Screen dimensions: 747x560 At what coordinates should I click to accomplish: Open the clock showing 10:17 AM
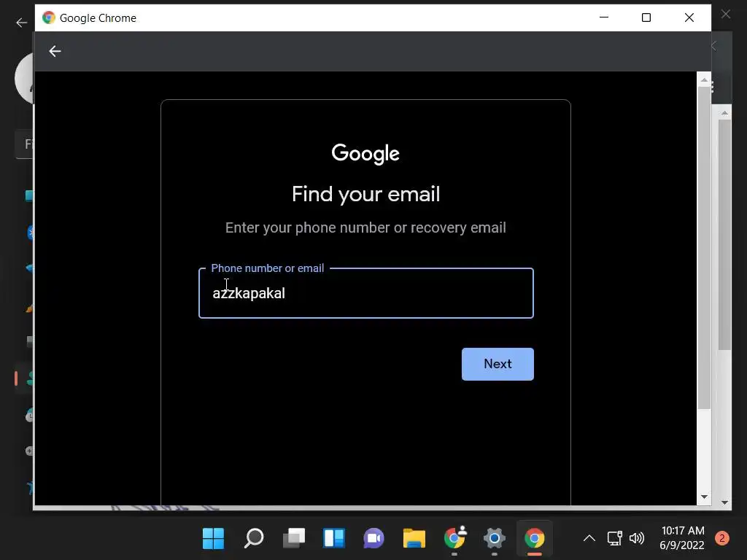(x=682, y=538)
